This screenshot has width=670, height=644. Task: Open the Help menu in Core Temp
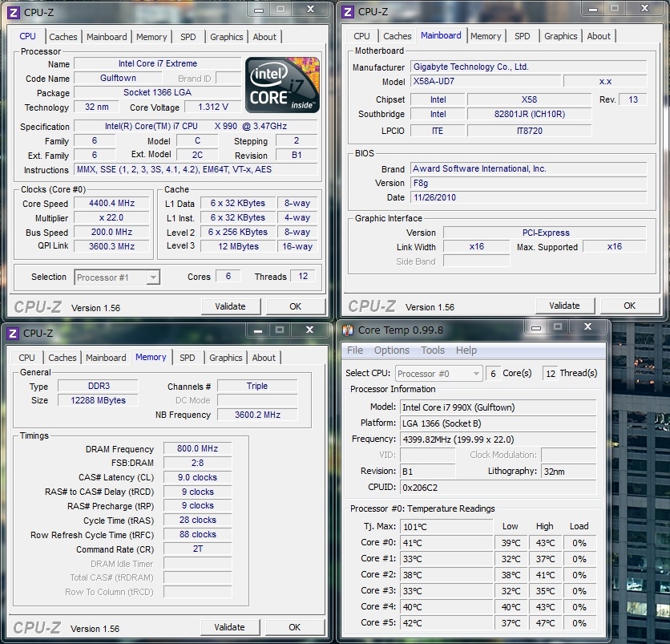tap(466, 350)
